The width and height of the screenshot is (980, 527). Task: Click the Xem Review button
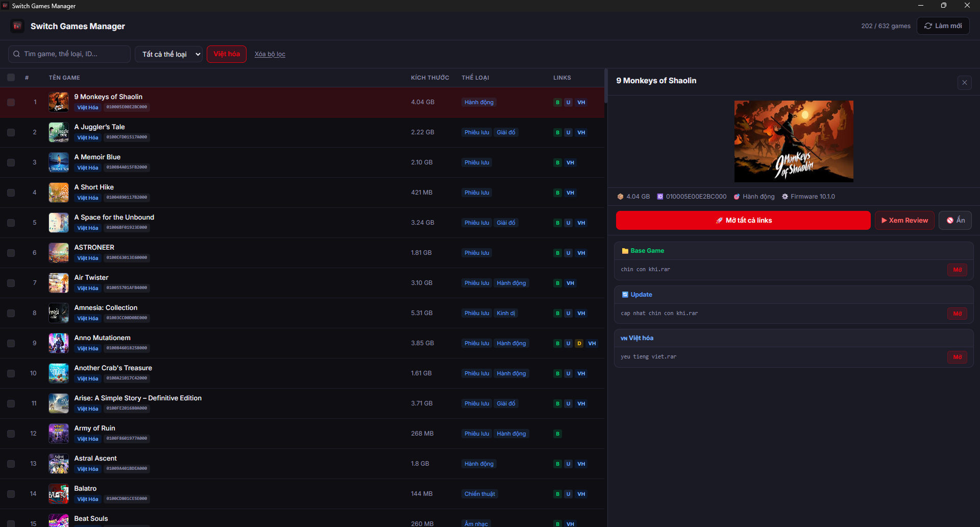coord(904,221)
